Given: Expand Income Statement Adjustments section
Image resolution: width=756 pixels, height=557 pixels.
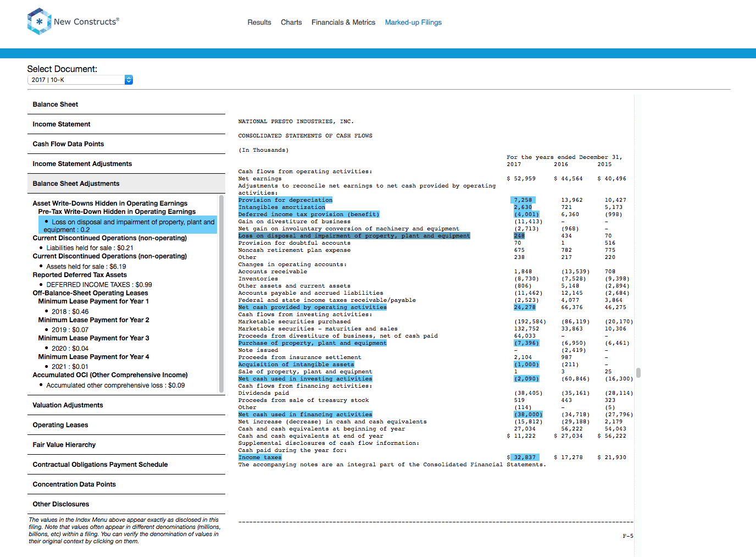Looking at the screenshot, I should 126,164.
